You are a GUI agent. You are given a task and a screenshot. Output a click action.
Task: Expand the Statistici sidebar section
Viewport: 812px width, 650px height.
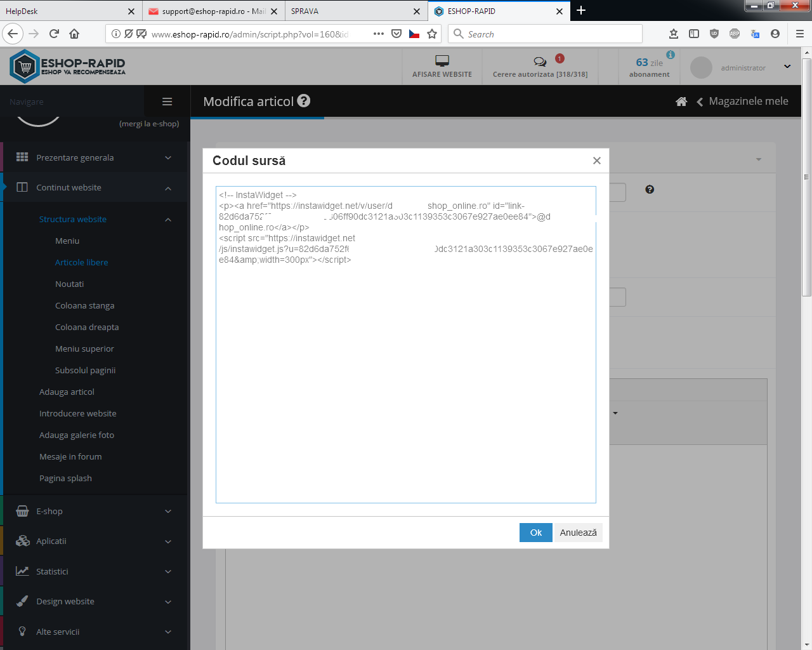coord(95,571)
